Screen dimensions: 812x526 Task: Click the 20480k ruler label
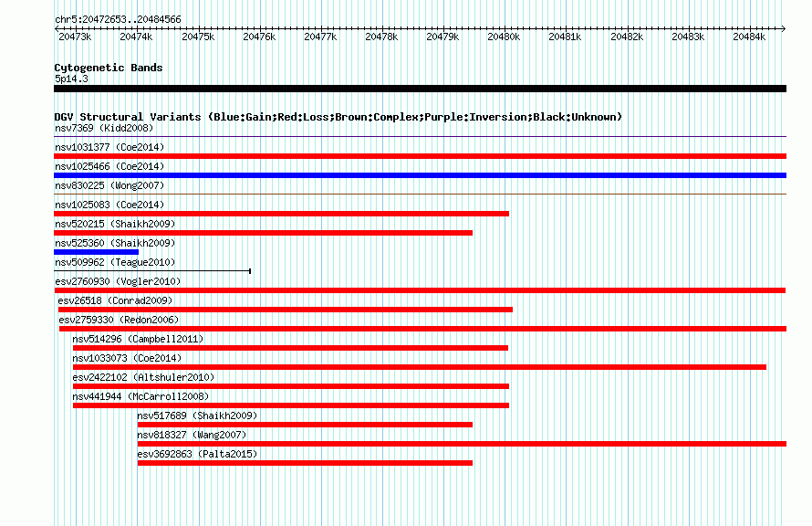[x=504, y=37]
